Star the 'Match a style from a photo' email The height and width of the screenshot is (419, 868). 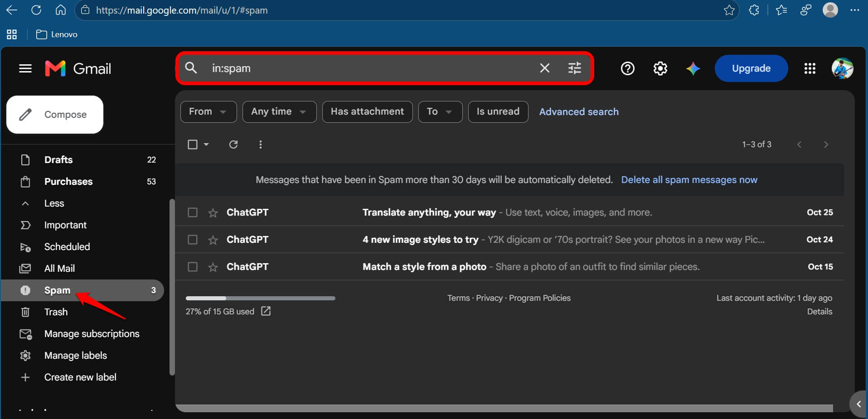(213, 267)
